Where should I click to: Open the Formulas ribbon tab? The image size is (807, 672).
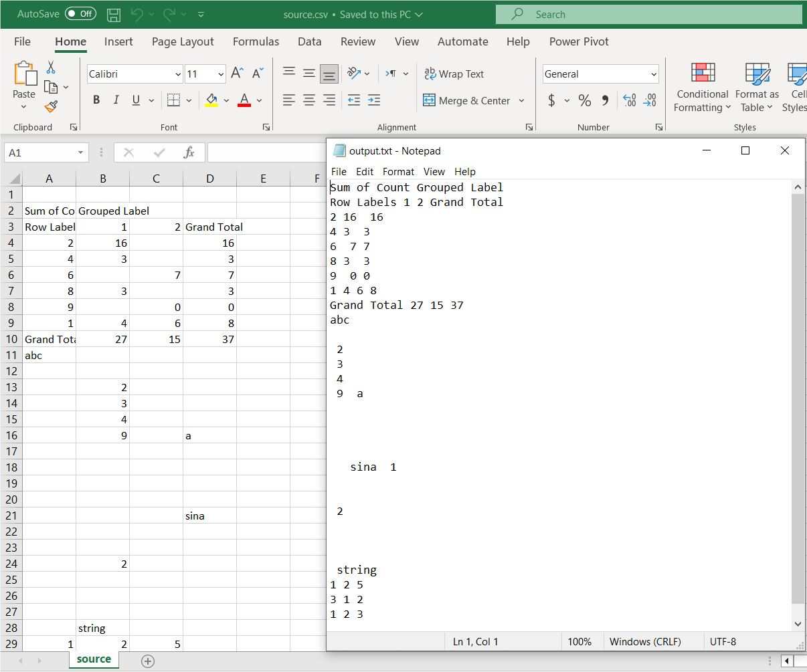pos(256,41)
